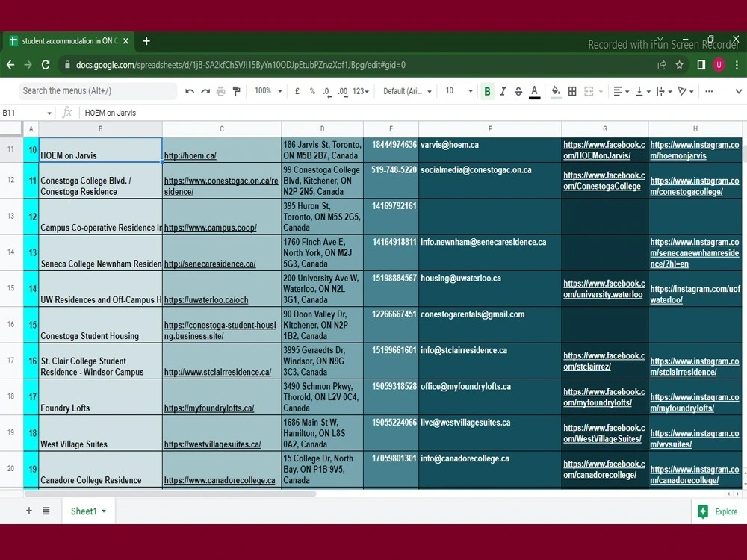Close the student accommodation tab
The height and width of the screenshot is (560, 747).
coord(125,41)
